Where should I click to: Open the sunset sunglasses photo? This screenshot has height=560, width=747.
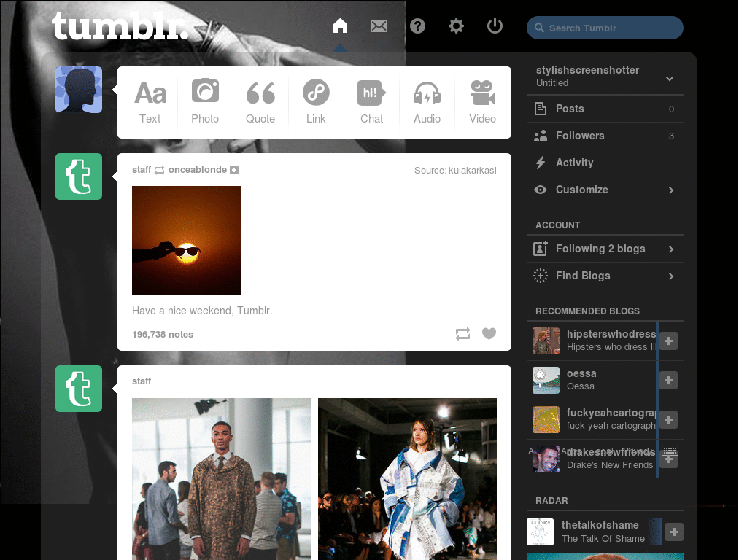(x=187, y=240)
